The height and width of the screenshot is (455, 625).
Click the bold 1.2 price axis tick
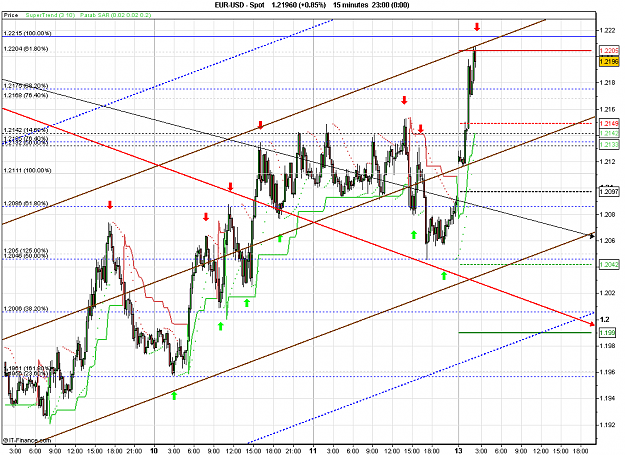tap(605, 320)
